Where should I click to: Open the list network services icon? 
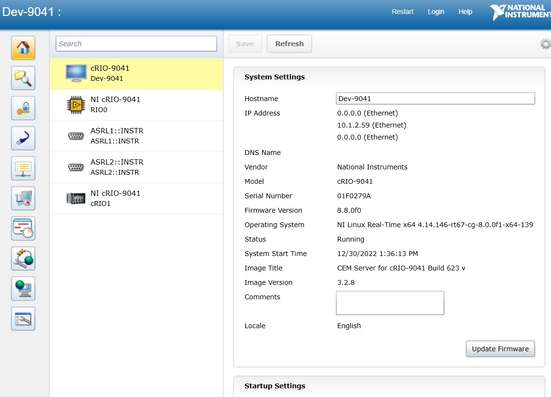tap(23, 168)
